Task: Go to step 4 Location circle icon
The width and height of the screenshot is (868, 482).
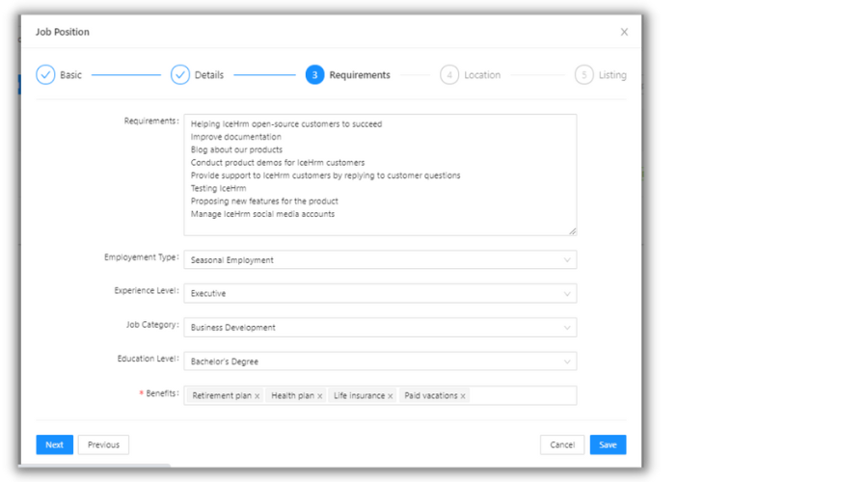Action: [x=449, y=75]
